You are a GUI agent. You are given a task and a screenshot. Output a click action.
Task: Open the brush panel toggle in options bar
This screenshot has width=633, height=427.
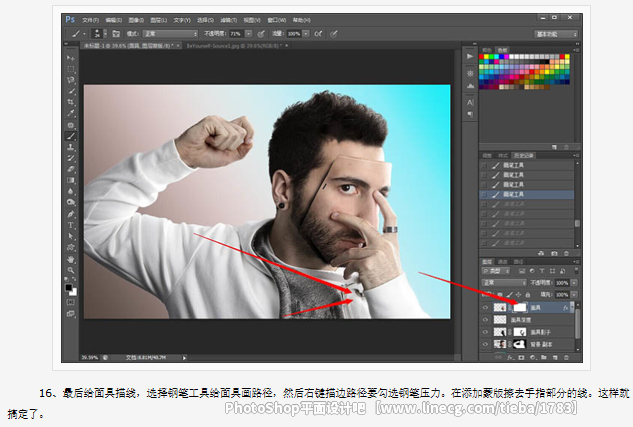point(116,33)
